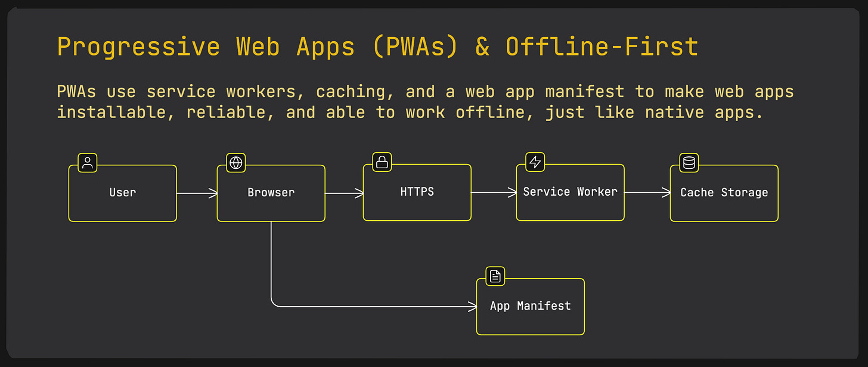Click the description paragraph below the title
This screenshot has height=367, width=868.
[x=425, y=101]
